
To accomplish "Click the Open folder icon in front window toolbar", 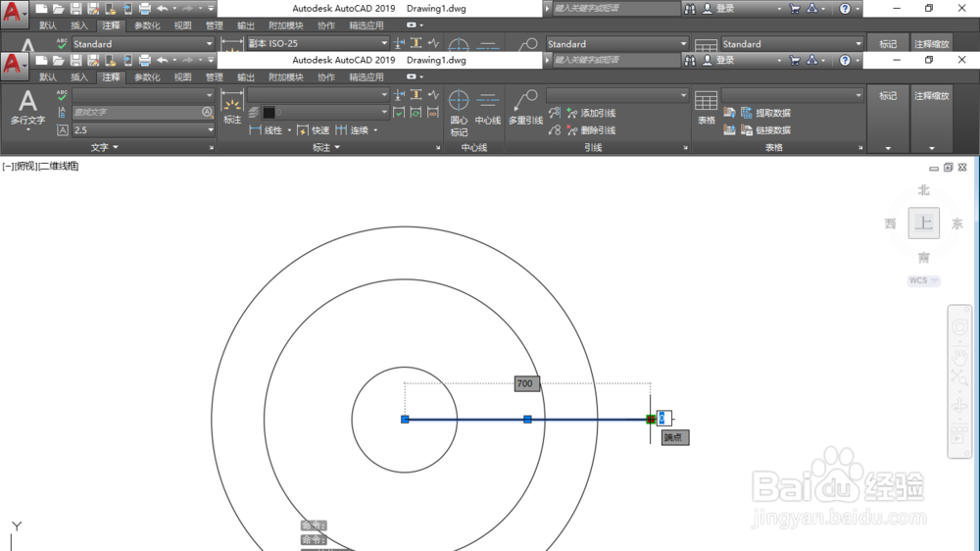I will click(x=58, y=60).
